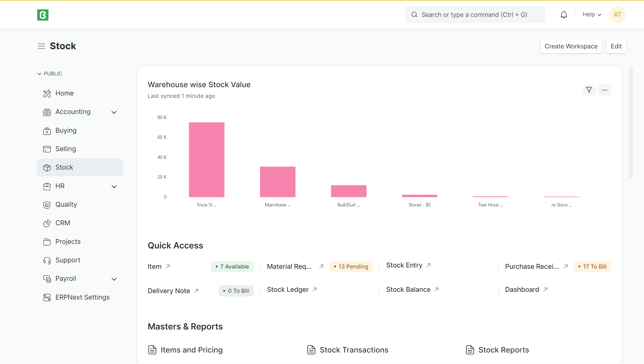Select the Quality module icon
This screenshot has height=364, width=644.
47,205
